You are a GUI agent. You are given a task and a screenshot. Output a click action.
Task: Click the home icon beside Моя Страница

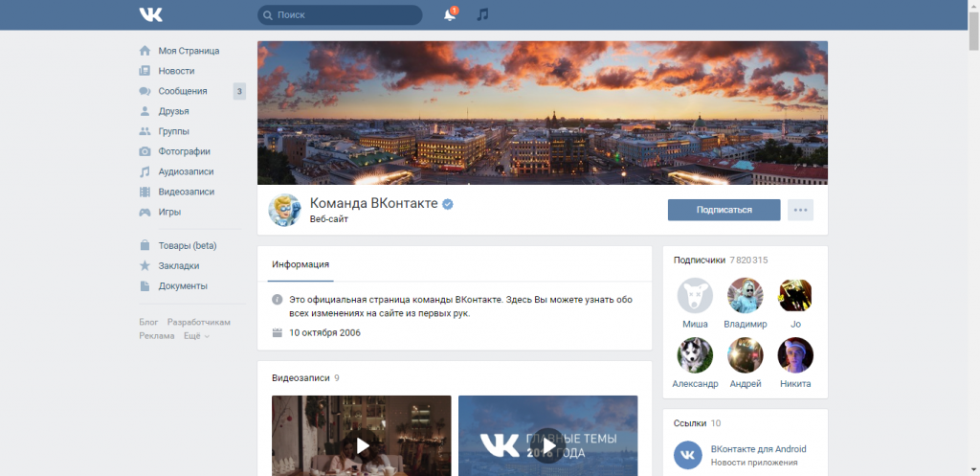[x=145, y=51]
